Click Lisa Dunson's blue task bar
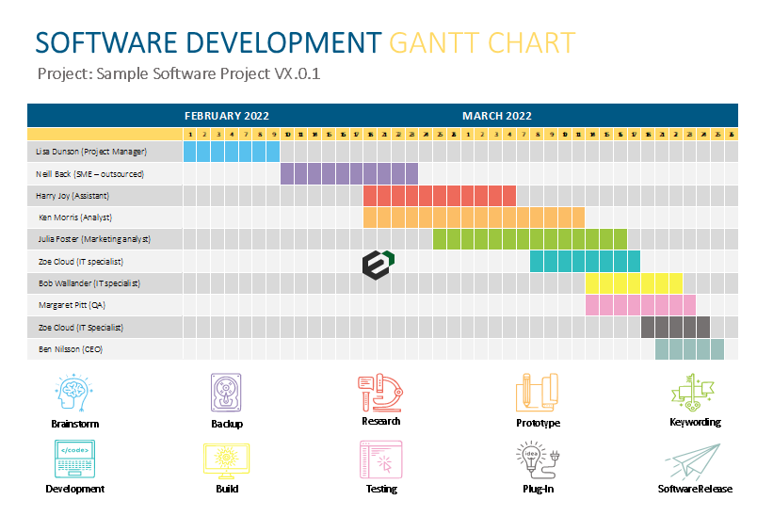The height and width of the screenshot is (532, 757). pyautogui.click(x=231, y=151)
